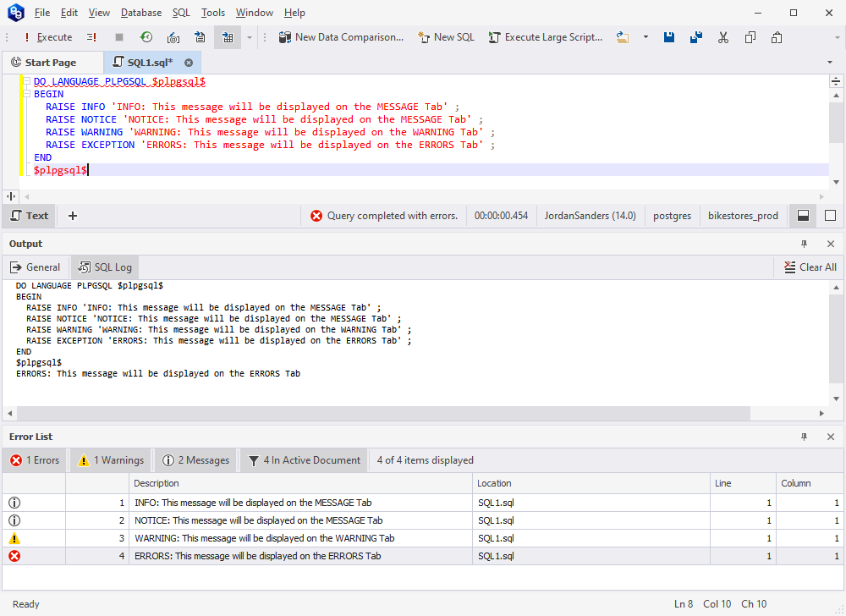Open toolbar overflow options arrow
The height and width of the screenshot is (616, 846).
click(838, 37)
